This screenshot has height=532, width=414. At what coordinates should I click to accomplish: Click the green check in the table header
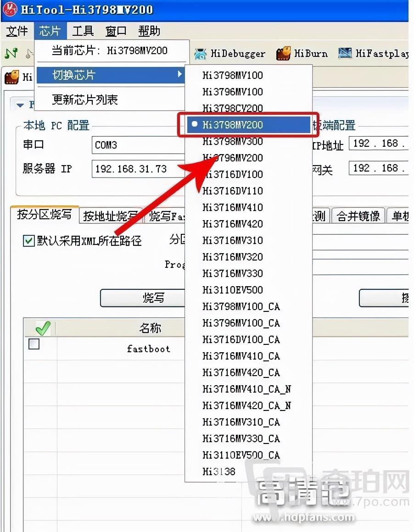tap(44, 327)
